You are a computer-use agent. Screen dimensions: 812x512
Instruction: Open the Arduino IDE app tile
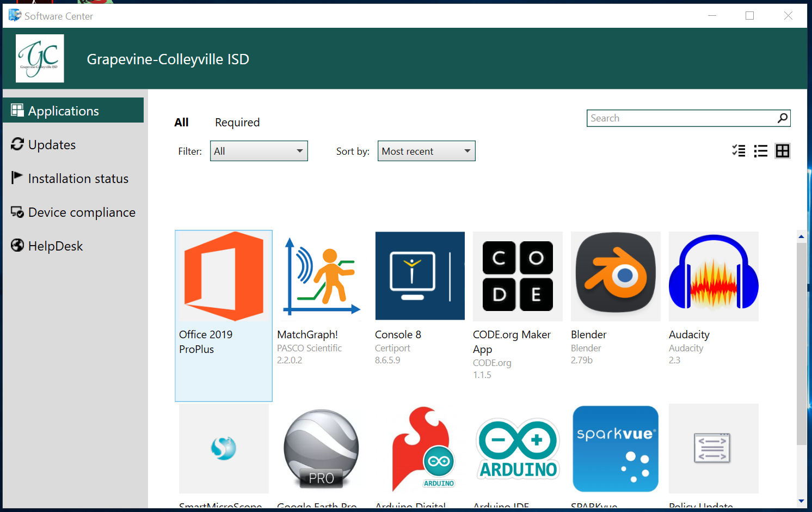point(518,449)
